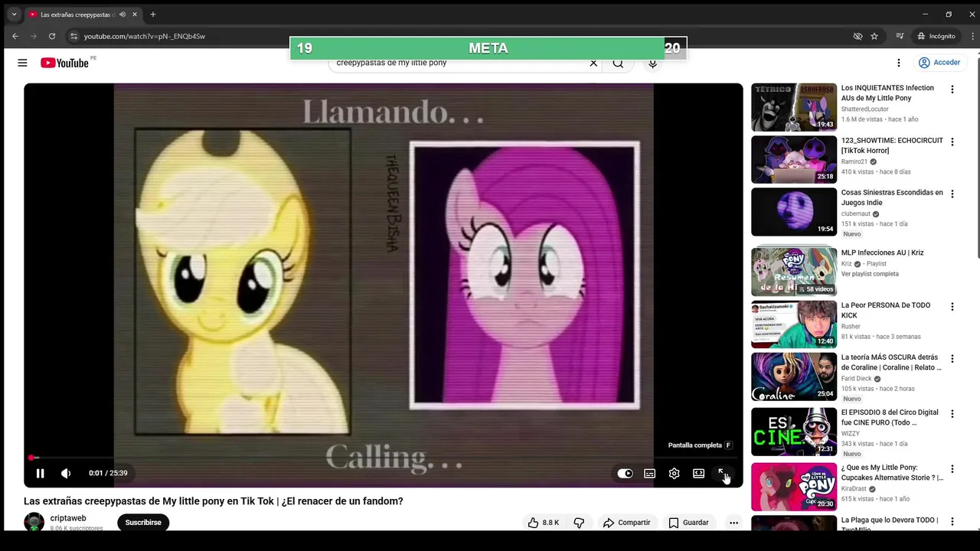
Task: Open El EPISODIO 8 del Circo Digital title
Action: [890, 417]
